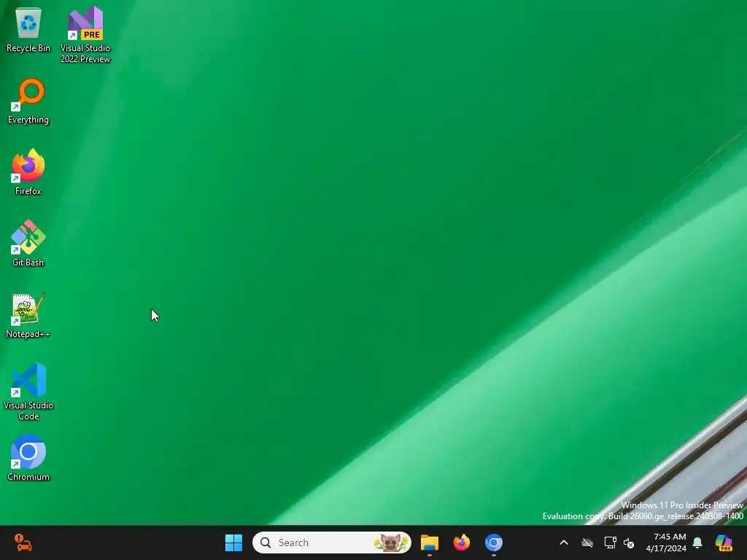
Task: Click the muted volume tray icon
Action: pyautogui.click(x=629, y=542)
